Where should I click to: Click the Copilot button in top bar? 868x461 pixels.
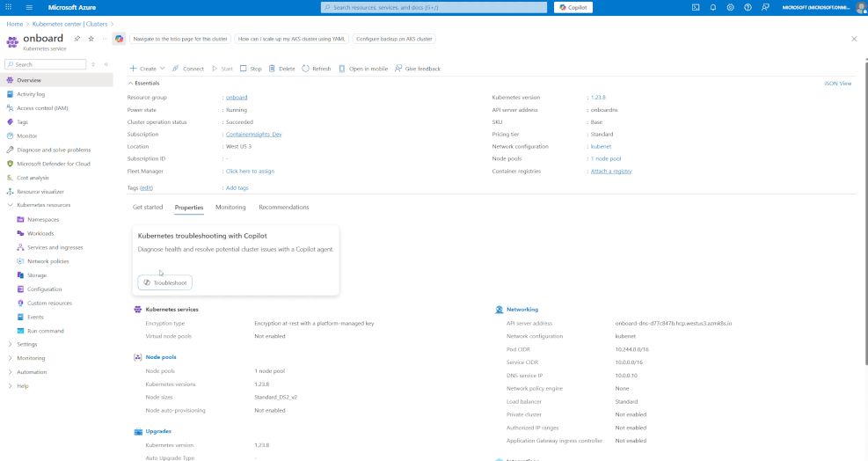(573, 7)
